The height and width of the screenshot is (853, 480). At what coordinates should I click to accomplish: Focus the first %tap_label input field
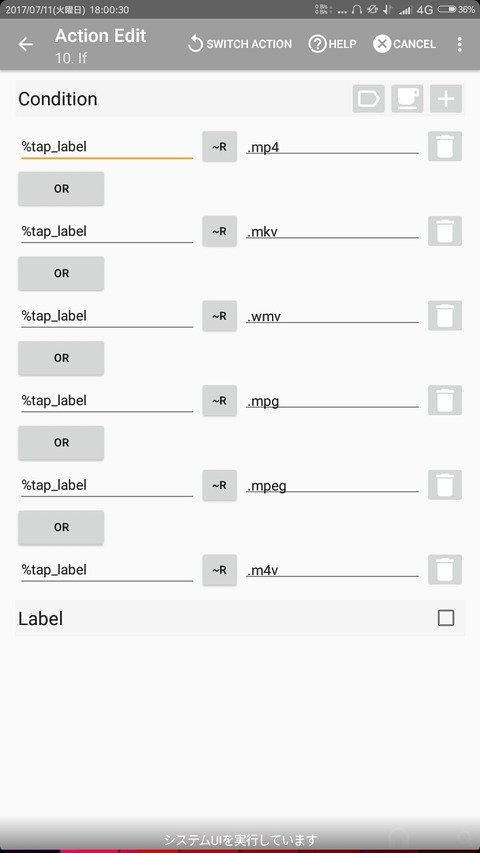tap(107, 146)
